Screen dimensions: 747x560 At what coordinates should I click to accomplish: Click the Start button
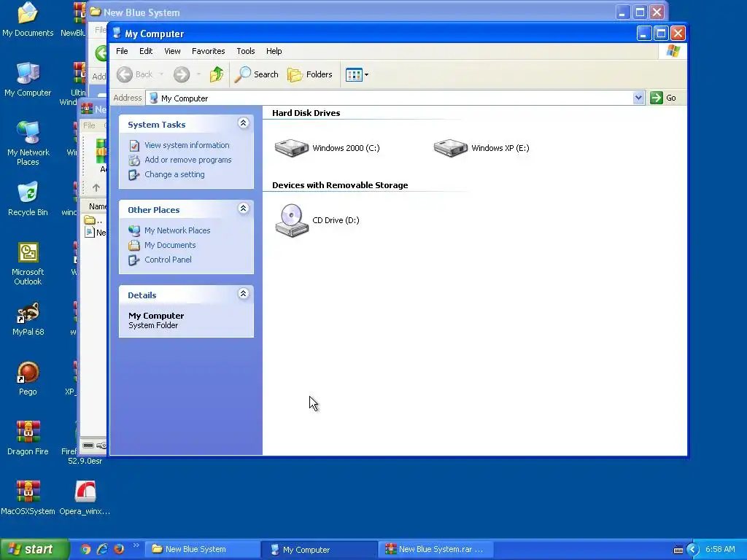point(34,549)
